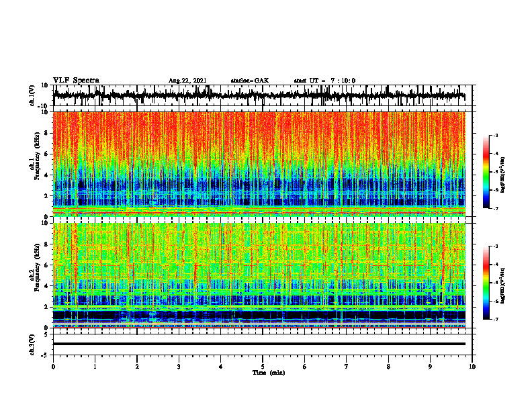Click the ch.2 "Frequency (kHz)" axis label

pyautogui.click(x=37, y=267)
